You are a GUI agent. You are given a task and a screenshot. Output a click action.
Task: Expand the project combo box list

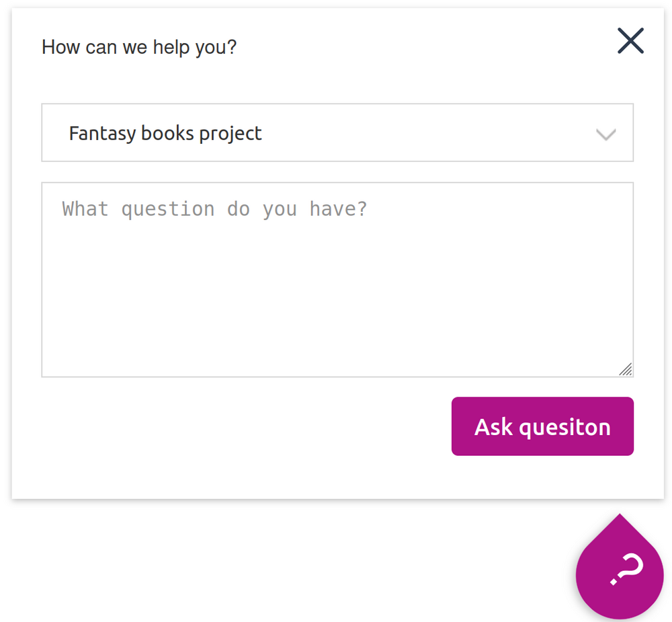[337, 132]
